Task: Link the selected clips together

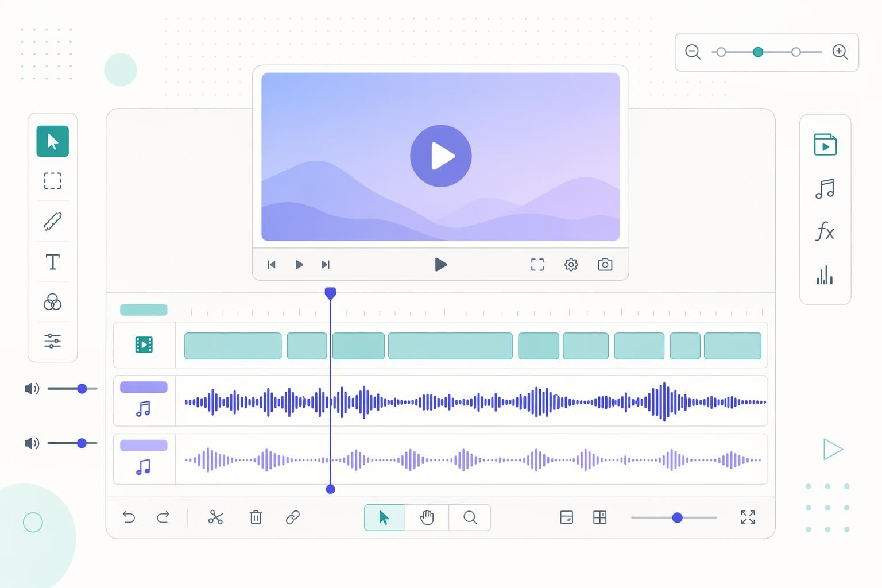Action: coord(293,517)
